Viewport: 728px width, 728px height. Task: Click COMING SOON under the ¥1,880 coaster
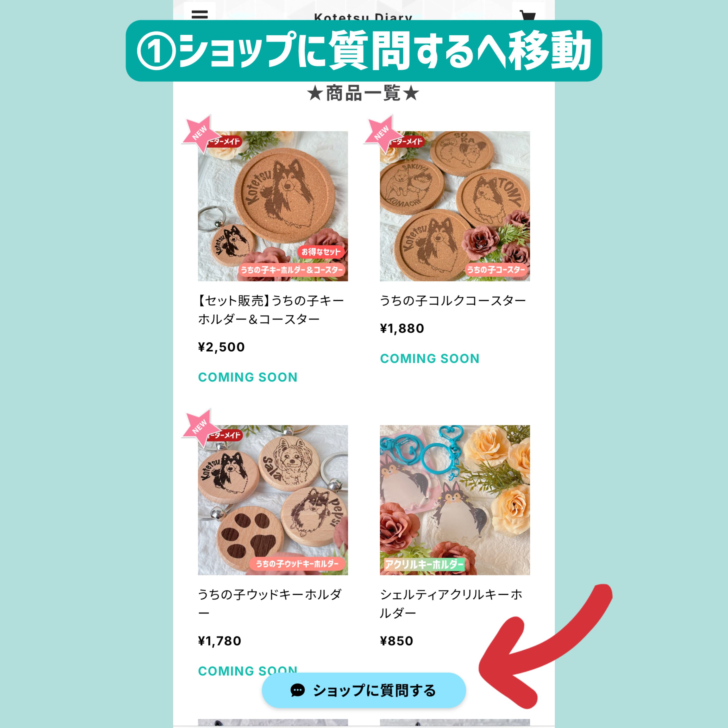[x=430, y=358]
